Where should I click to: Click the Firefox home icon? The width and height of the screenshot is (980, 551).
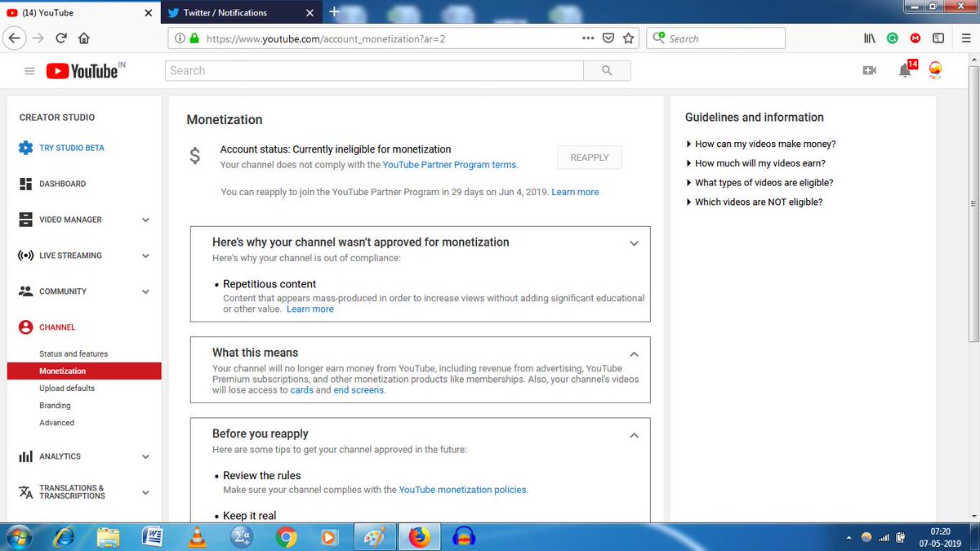point(83,38)
